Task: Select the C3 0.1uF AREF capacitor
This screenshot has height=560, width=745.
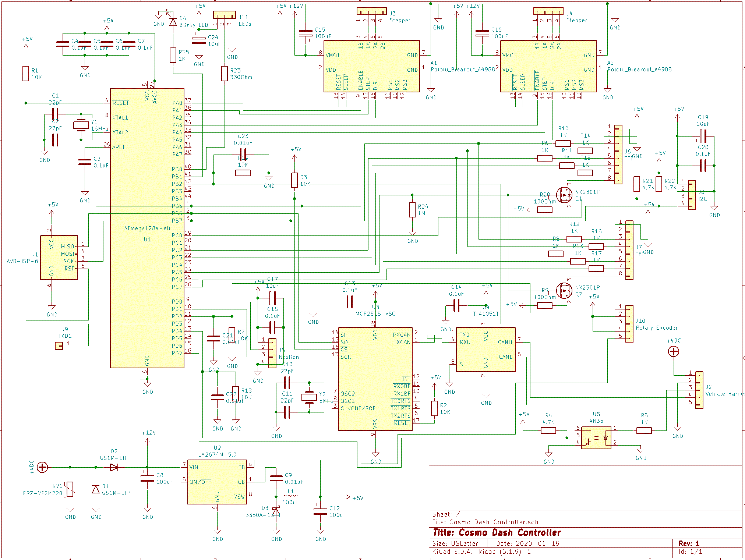Action: (85, 162)
